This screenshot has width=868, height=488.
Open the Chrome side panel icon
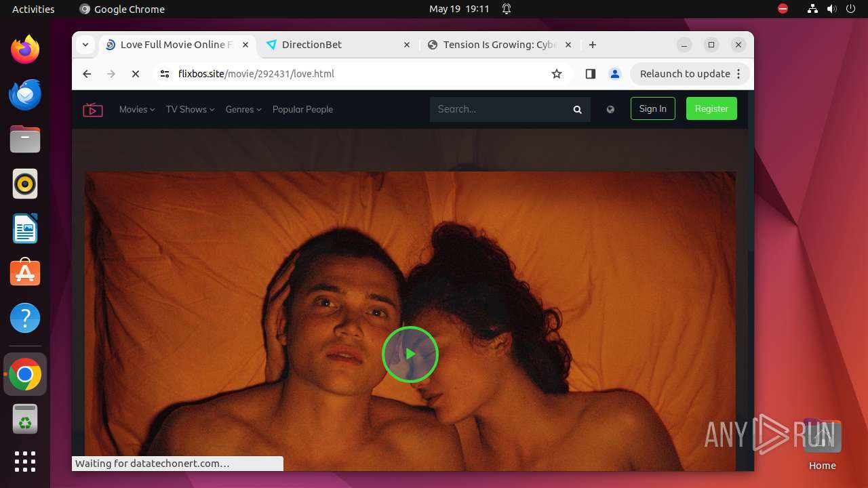coord(590,74)
